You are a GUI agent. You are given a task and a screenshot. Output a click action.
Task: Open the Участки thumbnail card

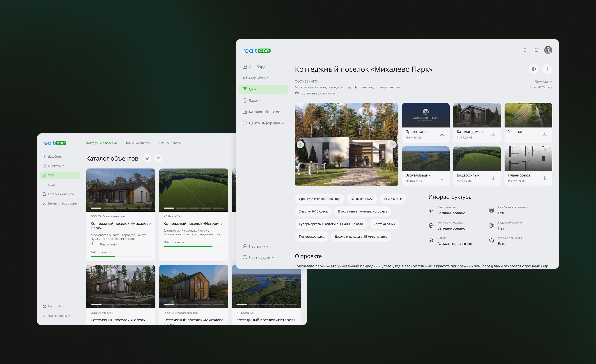pyautogui.click(x=528, y=115)
